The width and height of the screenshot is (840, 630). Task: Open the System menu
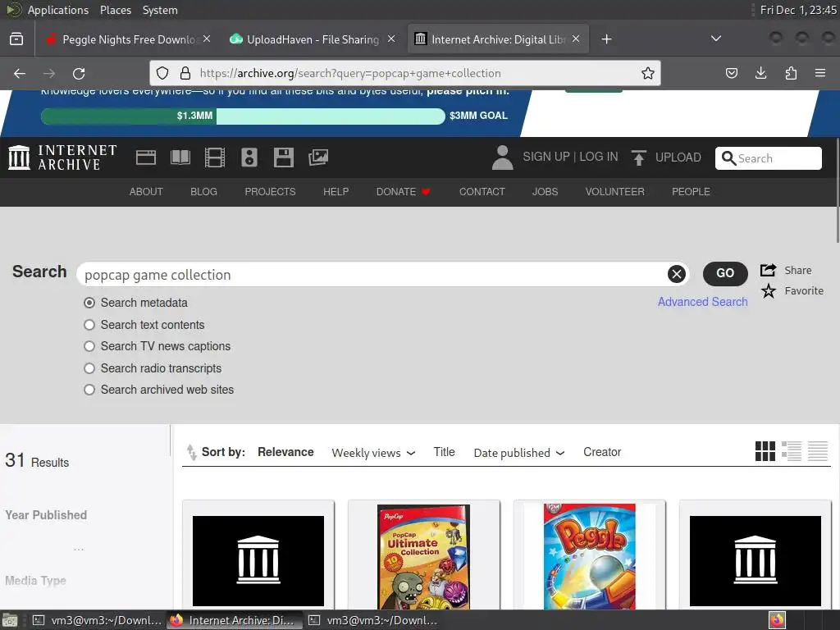coord(160,10)
